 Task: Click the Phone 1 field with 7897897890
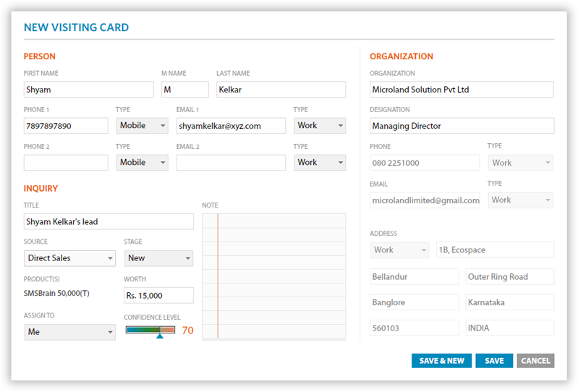(x=66, y=126)
